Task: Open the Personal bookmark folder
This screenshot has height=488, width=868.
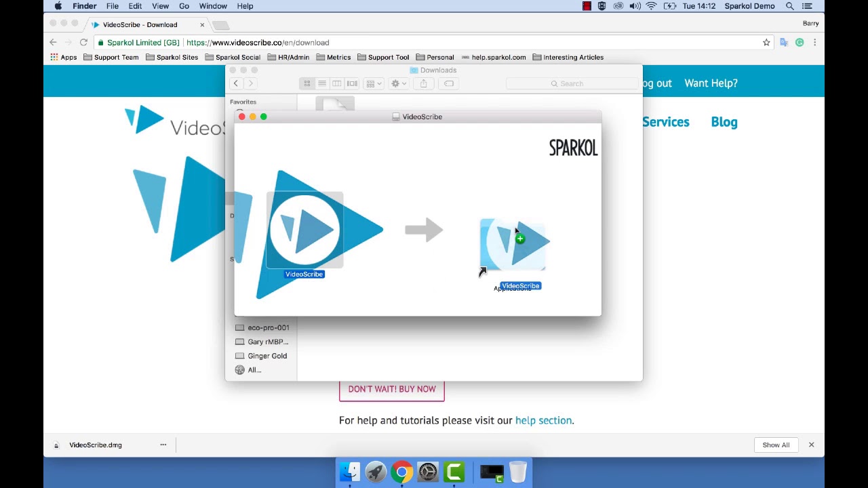Action: 435,57
